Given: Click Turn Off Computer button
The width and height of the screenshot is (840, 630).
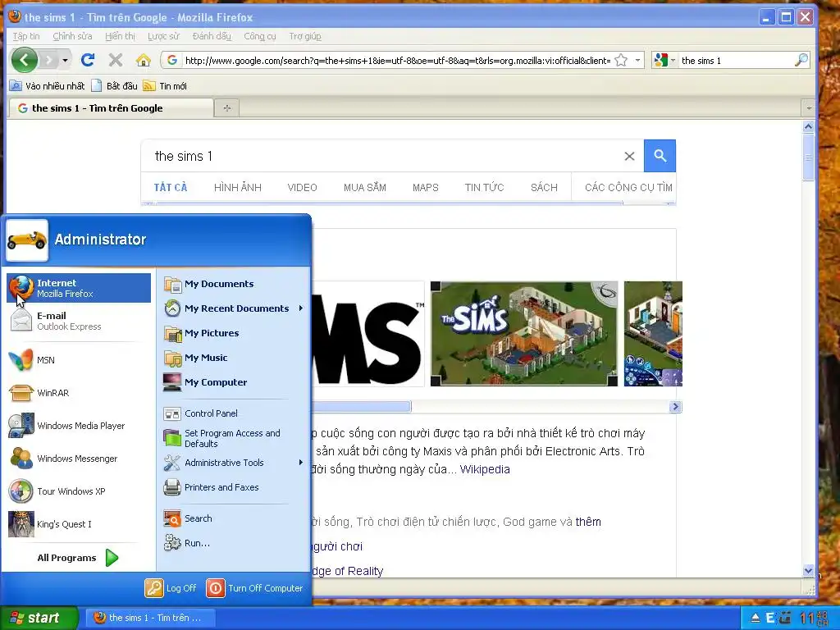Looking at the screenshot, I should click(255, 588).
